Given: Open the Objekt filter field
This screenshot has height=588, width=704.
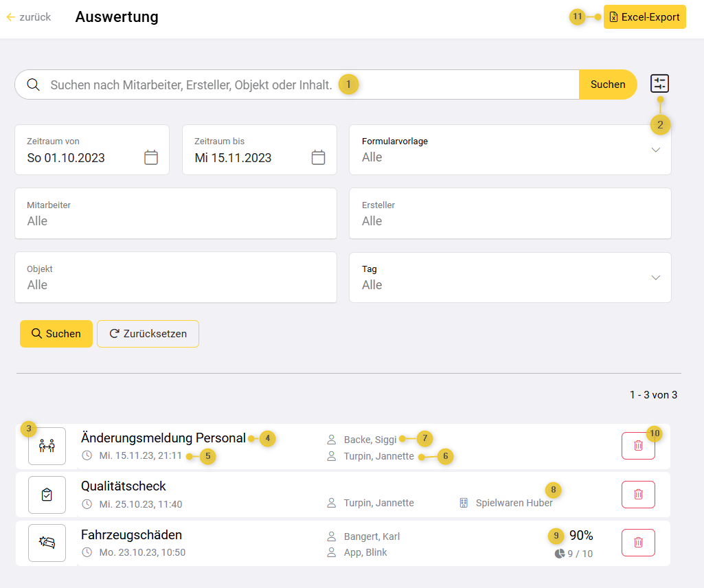Looking at the screenshot, I should pyautogui.click(x=175, y=278).
